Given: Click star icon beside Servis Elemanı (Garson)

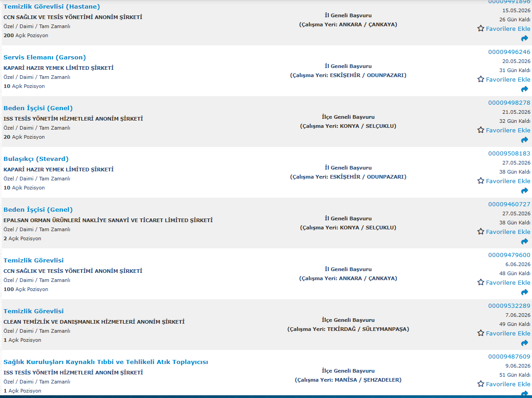Looking at the screenshot, I should click(481, 79).
